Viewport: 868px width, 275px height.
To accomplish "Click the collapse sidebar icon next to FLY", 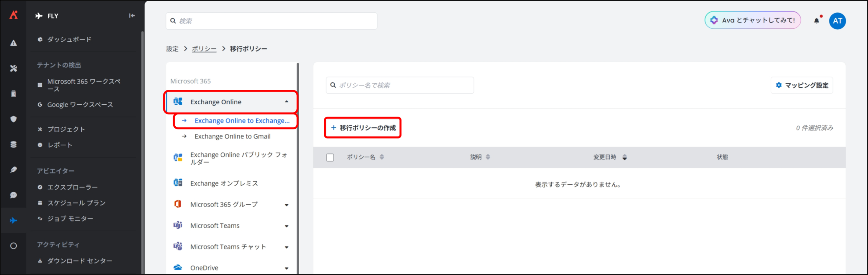I will click(x=132, y=16).
